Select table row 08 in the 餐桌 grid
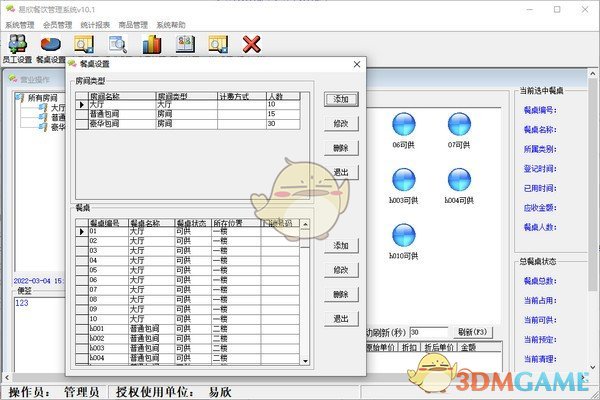The image size is (600, 400). click(x=188, y=299)
